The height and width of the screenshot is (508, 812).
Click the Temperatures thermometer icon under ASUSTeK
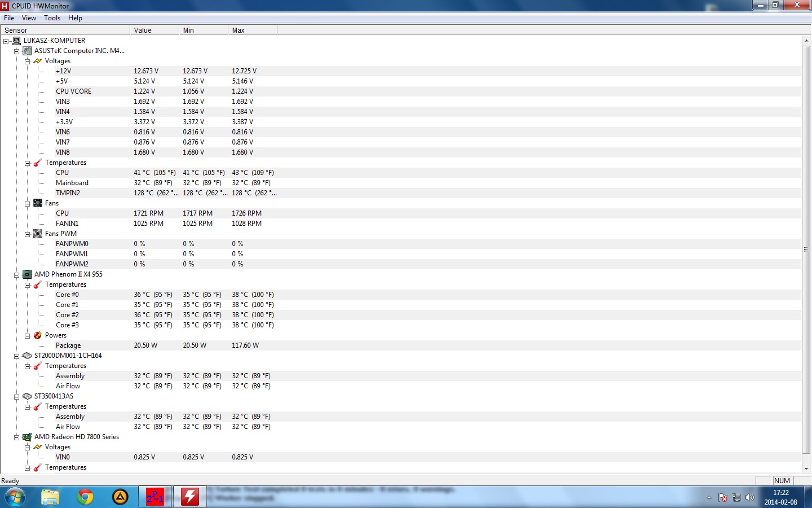tap(38, 163)
